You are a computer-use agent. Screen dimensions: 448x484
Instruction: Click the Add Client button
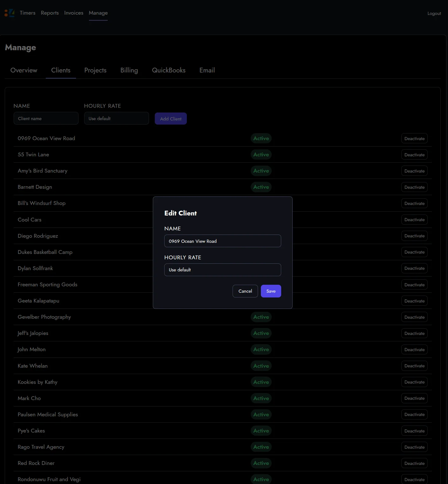tap(171, 119)
